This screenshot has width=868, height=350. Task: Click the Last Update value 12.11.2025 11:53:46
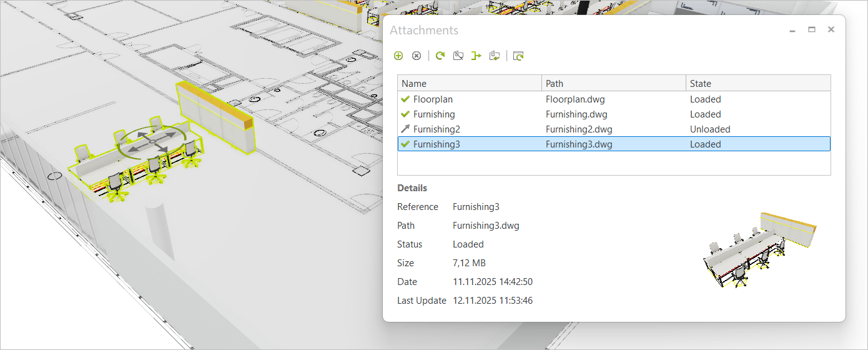[493, 301]
